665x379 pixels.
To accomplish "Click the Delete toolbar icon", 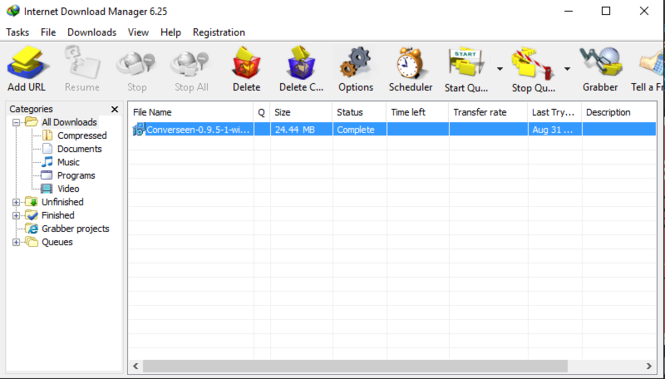I will pos(246,64).
